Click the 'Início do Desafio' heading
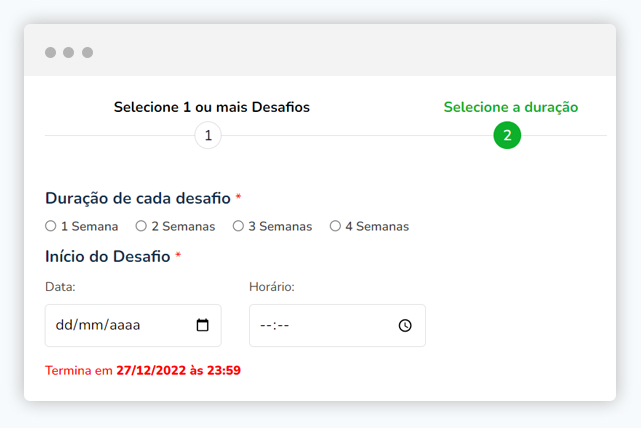Image resolution: width=641 pixels, height=428 pixels. tap(108, 256)
